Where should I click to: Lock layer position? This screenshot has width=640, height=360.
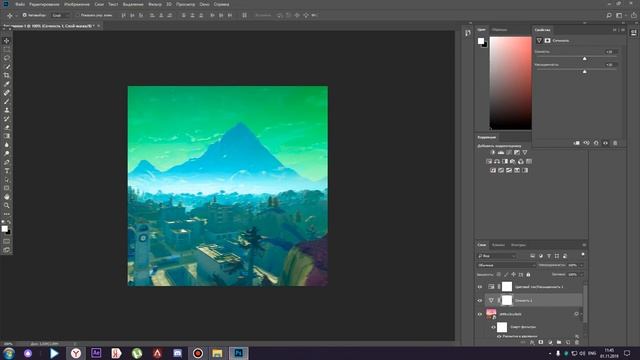(513, 275)
